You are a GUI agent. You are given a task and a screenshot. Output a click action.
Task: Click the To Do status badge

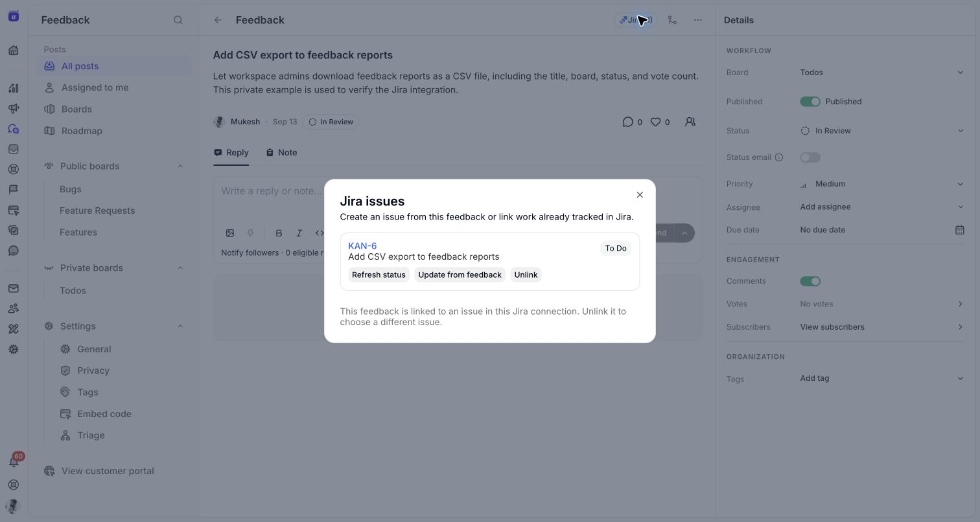tap(616, 248)
